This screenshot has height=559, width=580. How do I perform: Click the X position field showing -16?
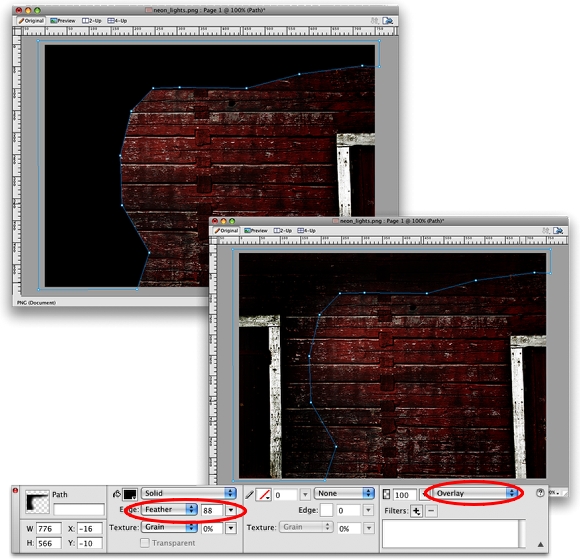[90, 529]
